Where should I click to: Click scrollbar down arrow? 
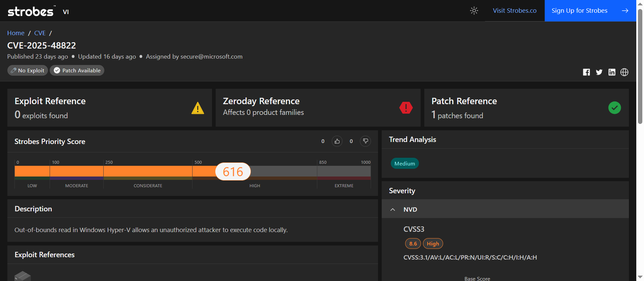640,277
